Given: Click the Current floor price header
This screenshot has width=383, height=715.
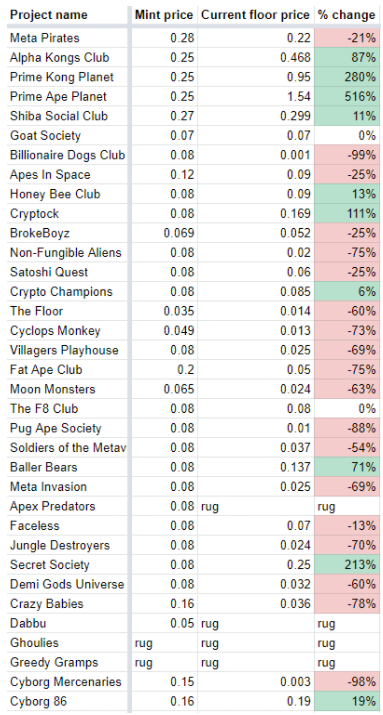Looking at the screenshot, I should point(255,15).
